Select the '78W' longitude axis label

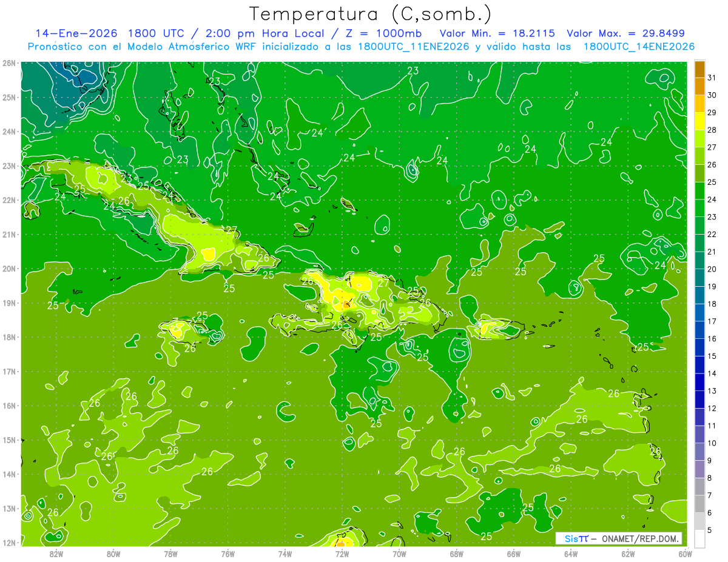click(x=170, y=553)
